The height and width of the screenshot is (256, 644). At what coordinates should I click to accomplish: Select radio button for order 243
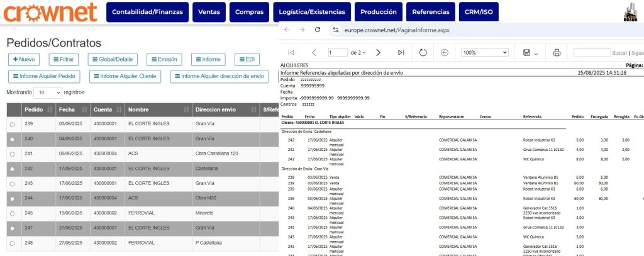point(12,184)
